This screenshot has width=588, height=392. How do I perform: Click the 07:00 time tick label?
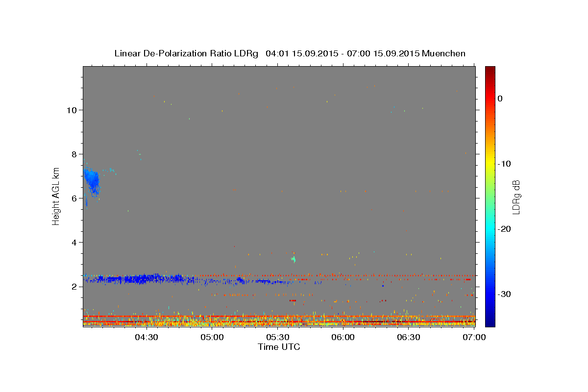pos(474,337)
